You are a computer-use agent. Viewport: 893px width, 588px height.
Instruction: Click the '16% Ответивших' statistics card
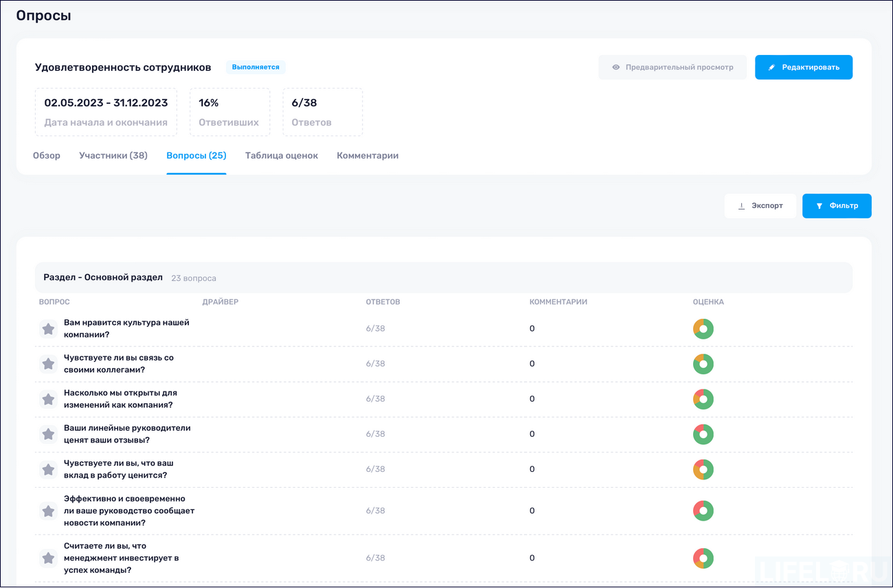coord(229,111)
